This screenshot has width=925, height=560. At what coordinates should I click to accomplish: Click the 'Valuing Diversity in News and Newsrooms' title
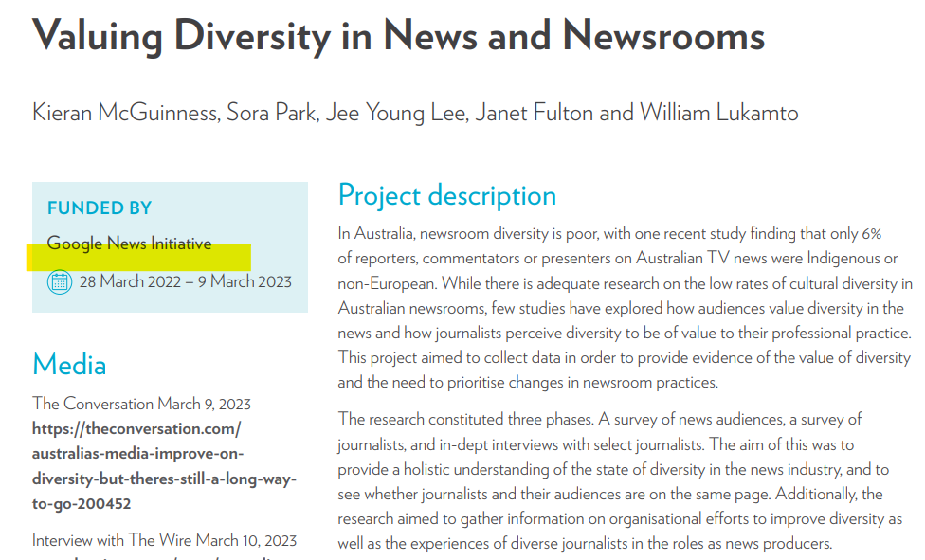[398, 35]
